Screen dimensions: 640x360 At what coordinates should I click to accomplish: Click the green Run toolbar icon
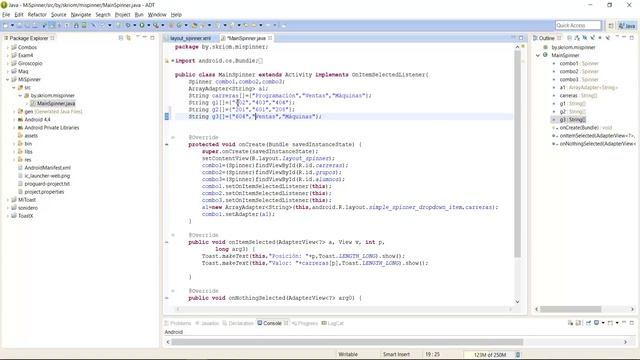[x=142, y=25]
